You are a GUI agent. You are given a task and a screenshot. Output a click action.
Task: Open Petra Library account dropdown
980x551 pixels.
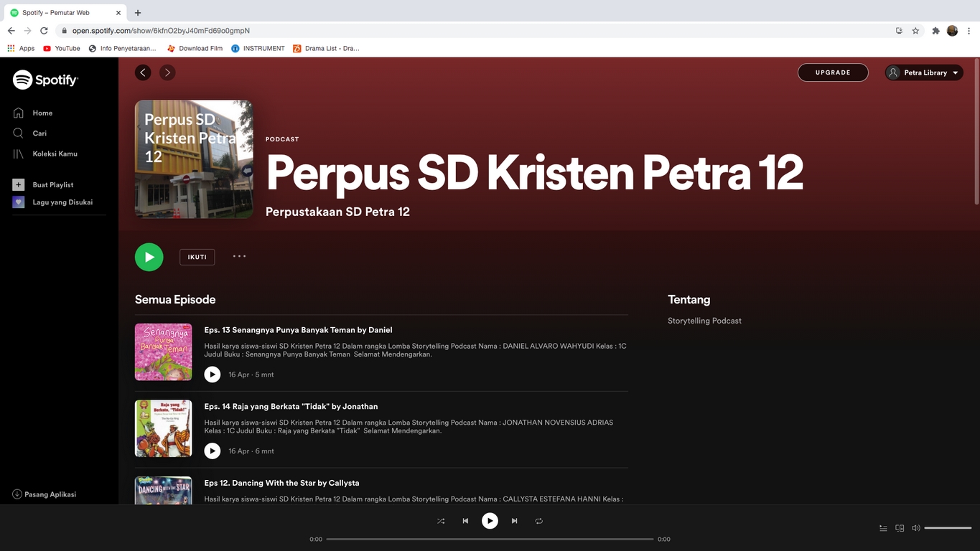(x=924, y=72)
